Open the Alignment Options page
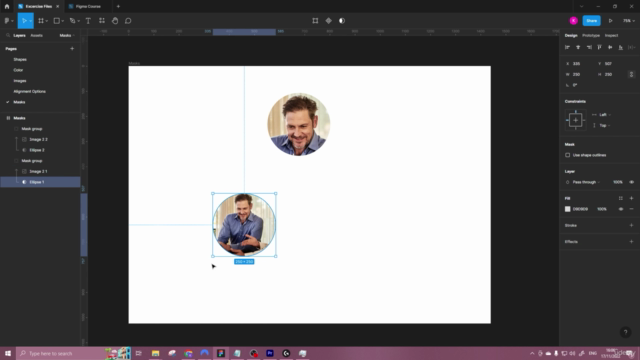 (29, 91)
